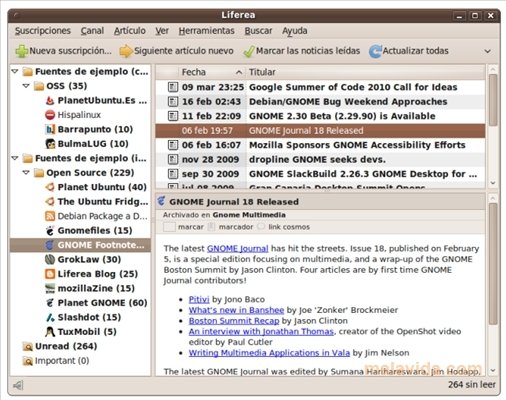Click unread icon of Mozilla Sponsors GNOME row

coord(173,145)
